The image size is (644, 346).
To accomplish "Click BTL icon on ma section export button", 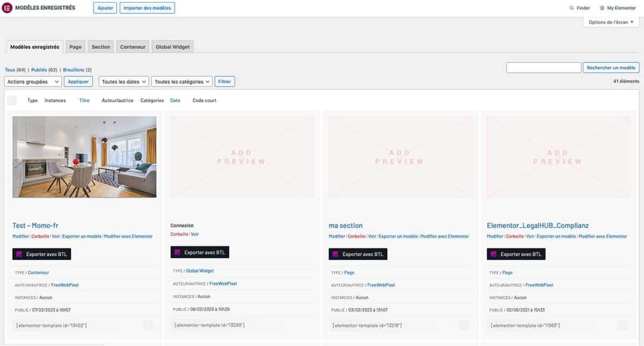I will [x=336, y=254].
